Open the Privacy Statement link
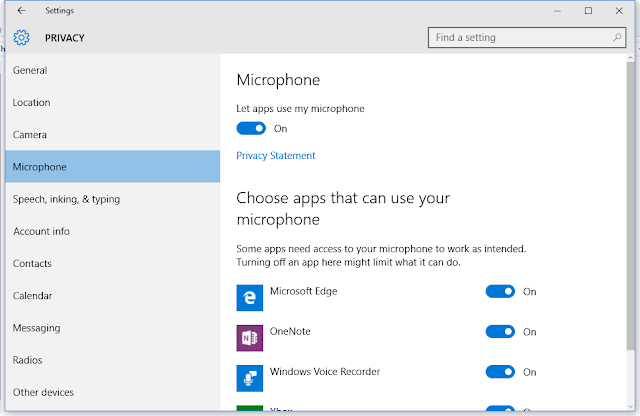The width and height of the screenshot is (640, 416). 276,155
